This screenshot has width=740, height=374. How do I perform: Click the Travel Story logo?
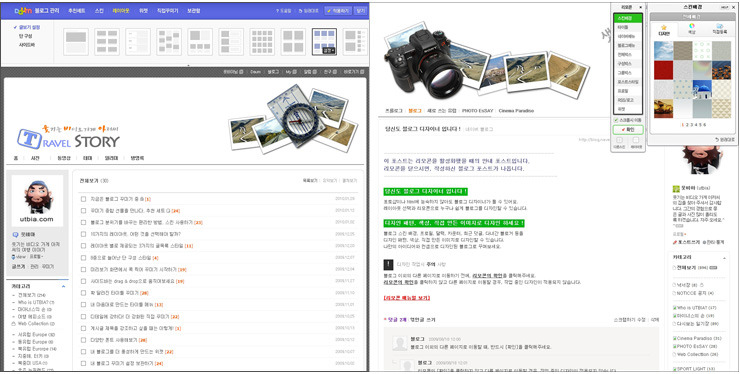pyautogui.click(x=68, y=137)
